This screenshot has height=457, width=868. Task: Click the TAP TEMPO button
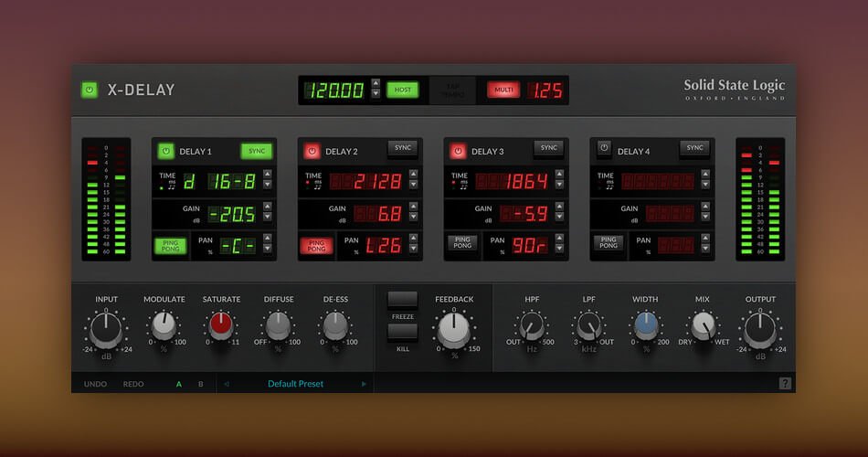coord(453,90)
